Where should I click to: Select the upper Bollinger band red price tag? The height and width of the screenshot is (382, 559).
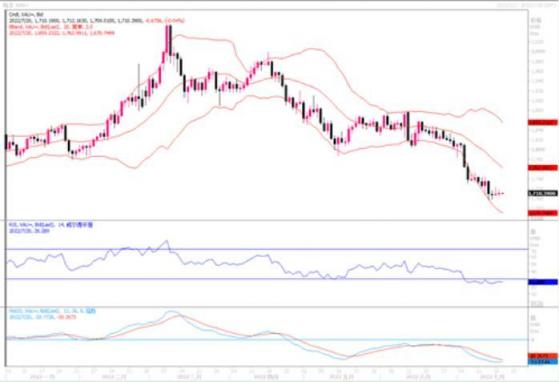pos(543,123)
